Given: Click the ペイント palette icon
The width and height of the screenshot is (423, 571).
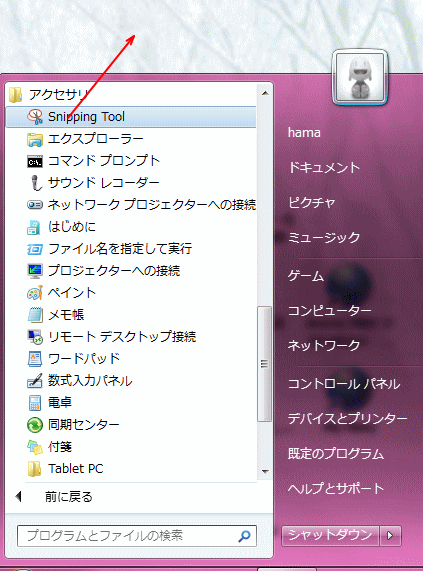Looking at the screenshot, I should [35, 293].
